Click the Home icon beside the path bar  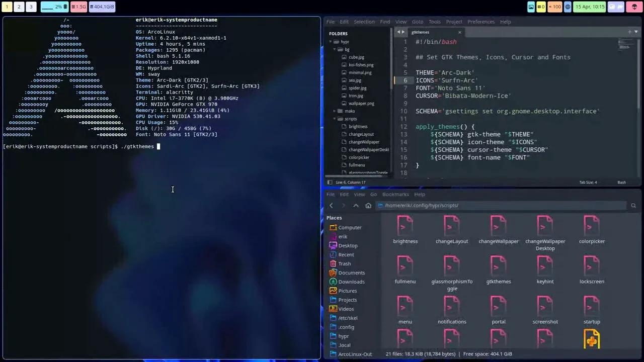click(368, 205)
